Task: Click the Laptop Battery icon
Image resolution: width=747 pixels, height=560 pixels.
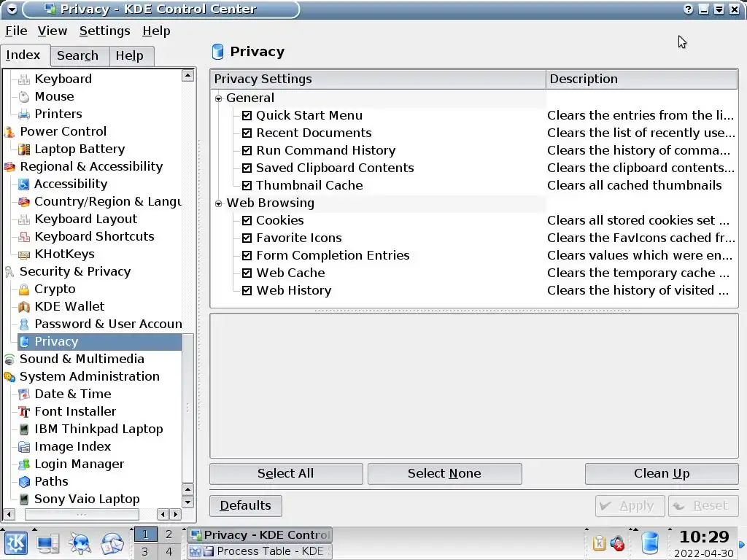Action: (24, 149)
